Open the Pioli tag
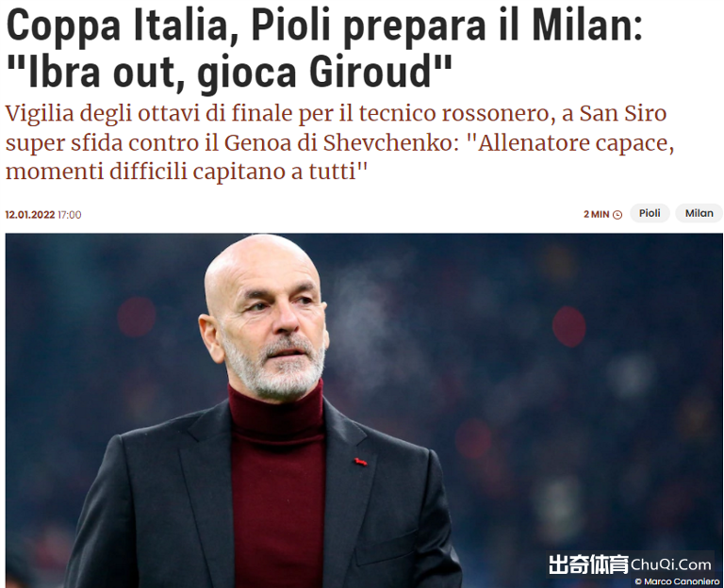This screenshot has height=588, width=724. pyautogui.click(x=650, y=213)
